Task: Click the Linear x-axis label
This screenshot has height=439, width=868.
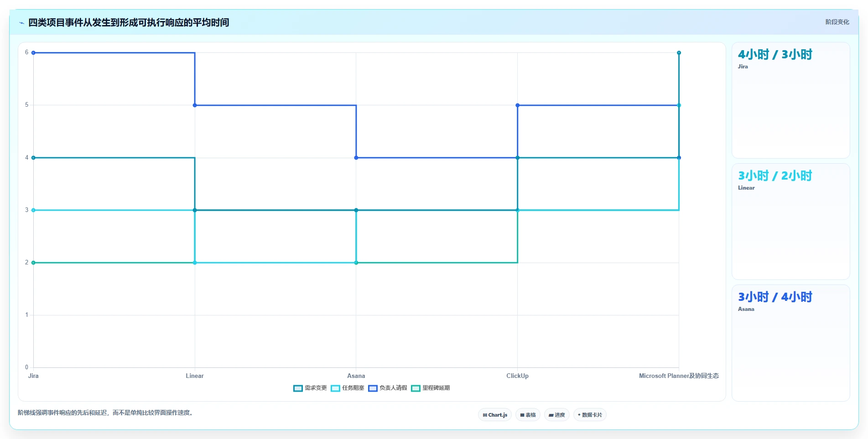Action: tap(195, 376)
